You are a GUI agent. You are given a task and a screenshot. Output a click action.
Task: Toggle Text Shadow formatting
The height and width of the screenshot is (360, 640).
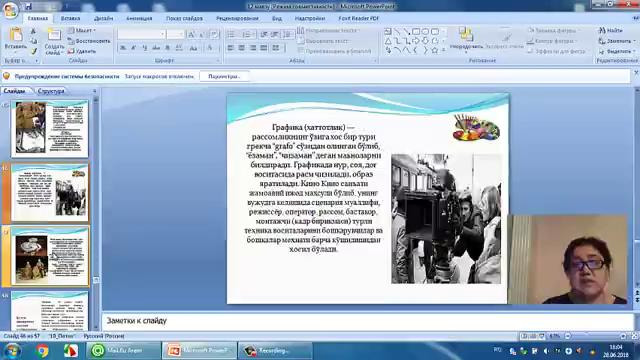(167, 48)
